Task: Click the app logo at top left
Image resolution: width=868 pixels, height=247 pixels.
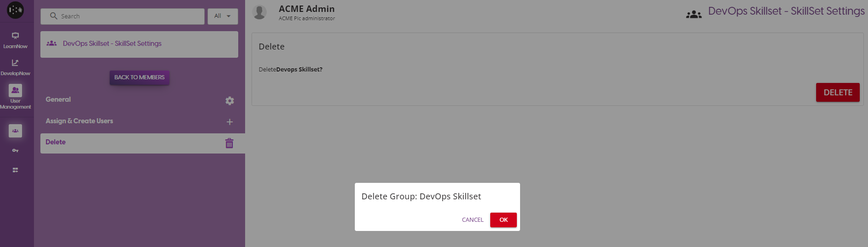Action: click(15, 10)
